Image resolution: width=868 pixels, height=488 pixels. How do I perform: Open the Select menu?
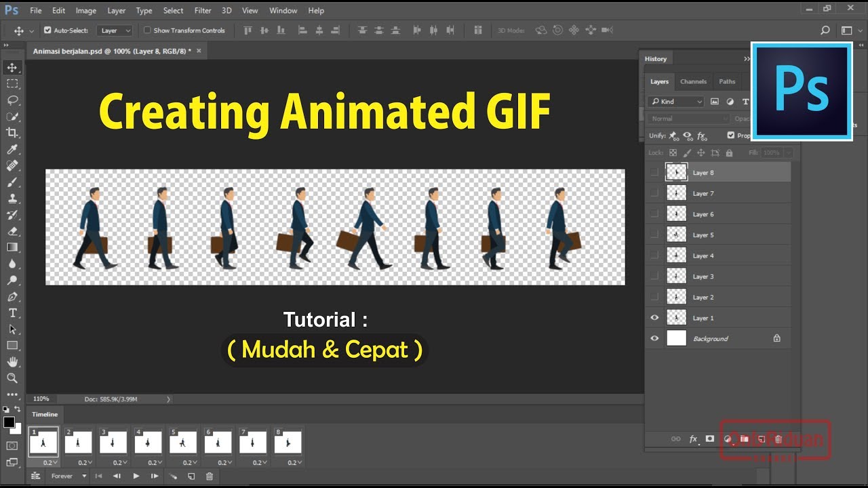point(174,11)
